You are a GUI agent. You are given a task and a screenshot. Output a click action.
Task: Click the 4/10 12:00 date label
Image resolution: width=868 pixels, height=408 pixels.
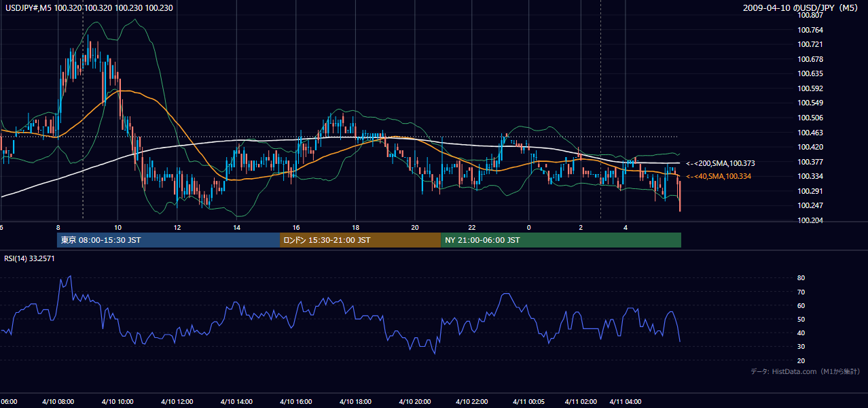click(x=177, y=401)
